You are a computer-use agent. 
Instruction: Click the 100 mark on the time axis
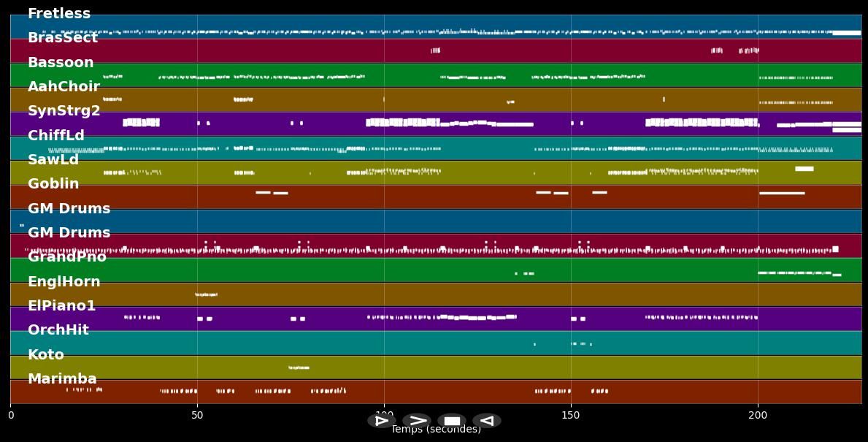[385, 415]
